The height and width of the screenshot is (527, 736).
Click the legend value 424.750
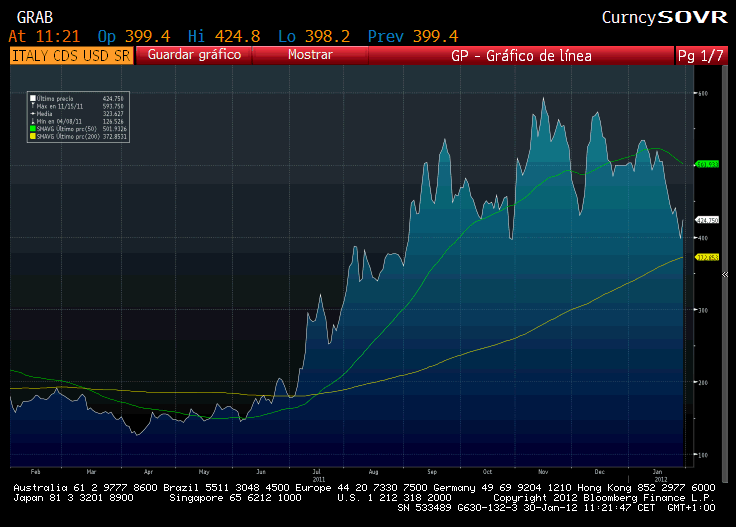point(113,99)
